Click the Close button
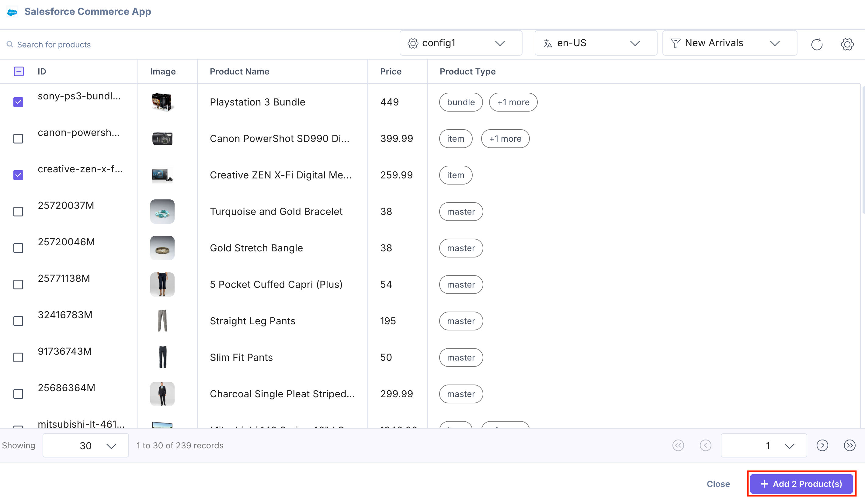The height and width of the screenshot is (504, 865). (x=718, y=484)
